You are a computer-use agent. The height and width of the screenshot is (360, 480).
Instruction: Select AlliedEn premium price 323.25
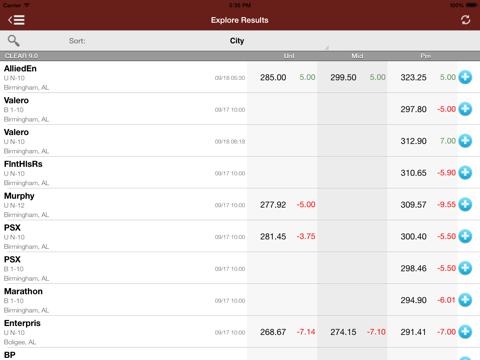point(413,77)
